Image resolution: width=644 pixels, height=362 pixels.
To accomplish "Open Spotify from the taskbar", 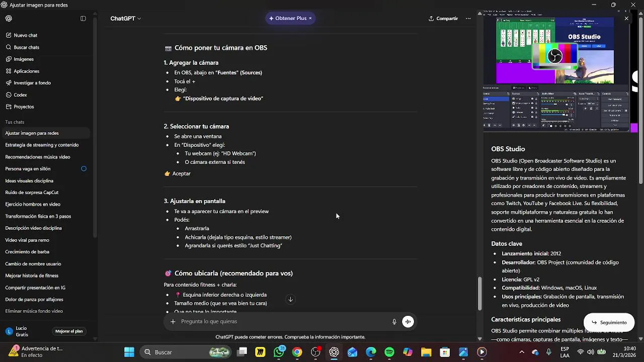I will coord(389,352).
